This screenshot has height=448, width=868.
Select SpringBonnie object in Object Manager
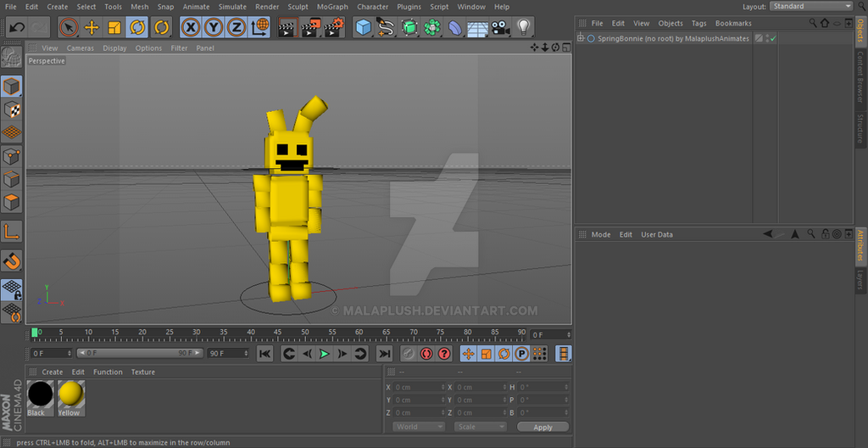coord(673,39)
